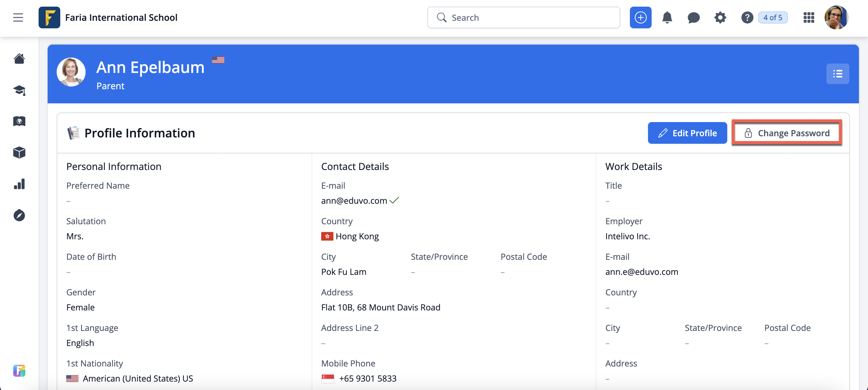Open the settings gear
Image resolution: width=868 pixels, height=390 pixels.
point(720,17)
